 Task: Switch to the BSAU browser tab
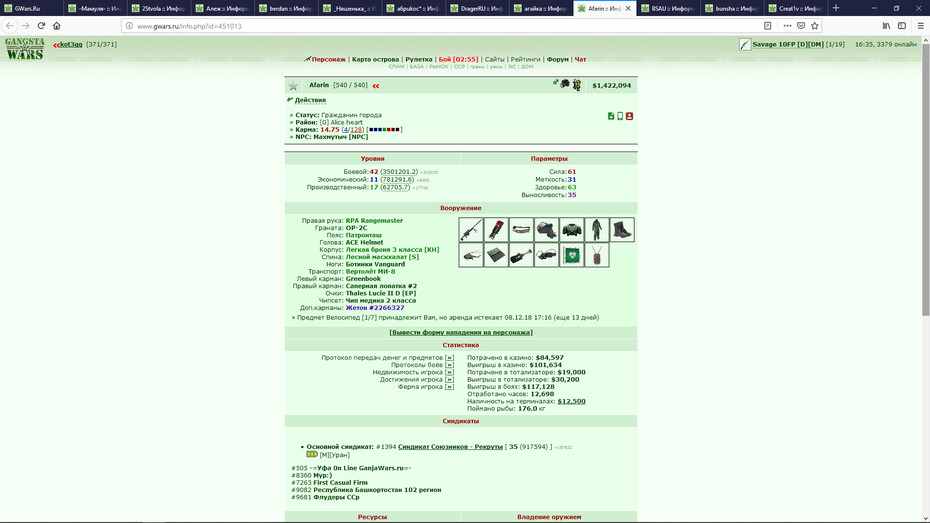668,8
